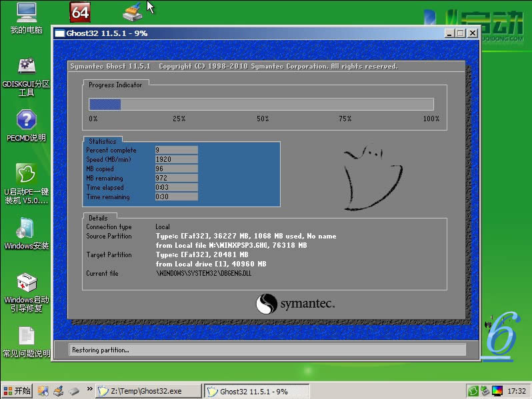Screen dimensions: 532x399
Task: Click the 17:32 taskbar clock
Action: (x=517, y=391)
